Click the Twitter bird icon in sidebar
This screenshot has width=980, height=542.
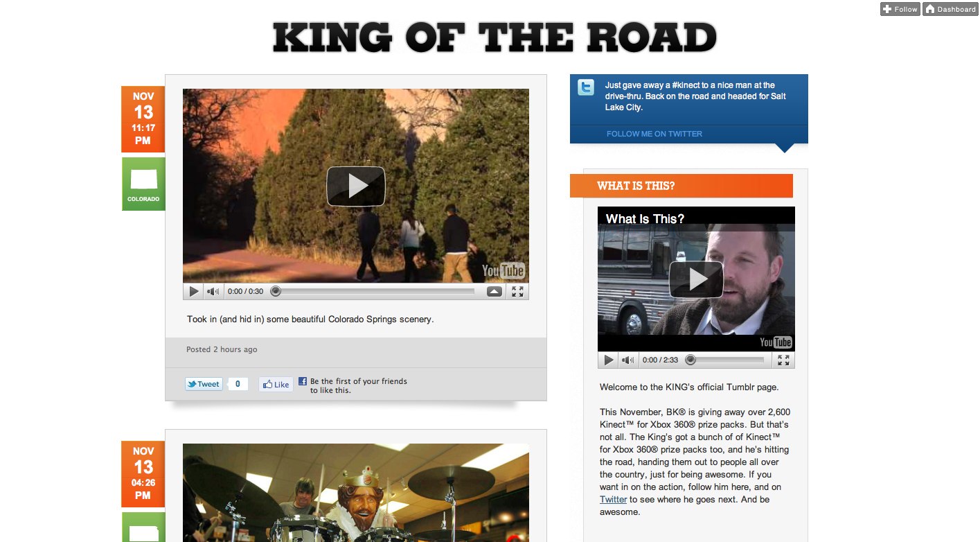click(x=586, y=87)
